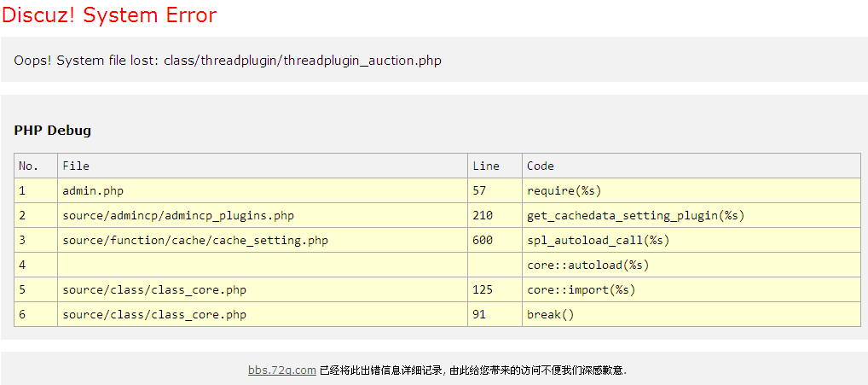Click line number 210
Image resolution: width=868 pixels, height=385 pixels.
(495, 215)
